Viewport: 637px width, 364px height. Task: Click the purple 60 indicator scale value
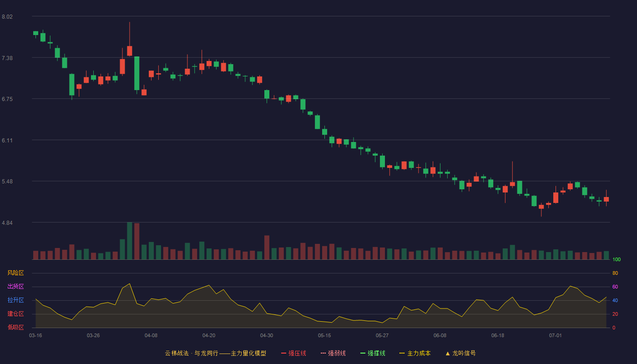(615, 287)
